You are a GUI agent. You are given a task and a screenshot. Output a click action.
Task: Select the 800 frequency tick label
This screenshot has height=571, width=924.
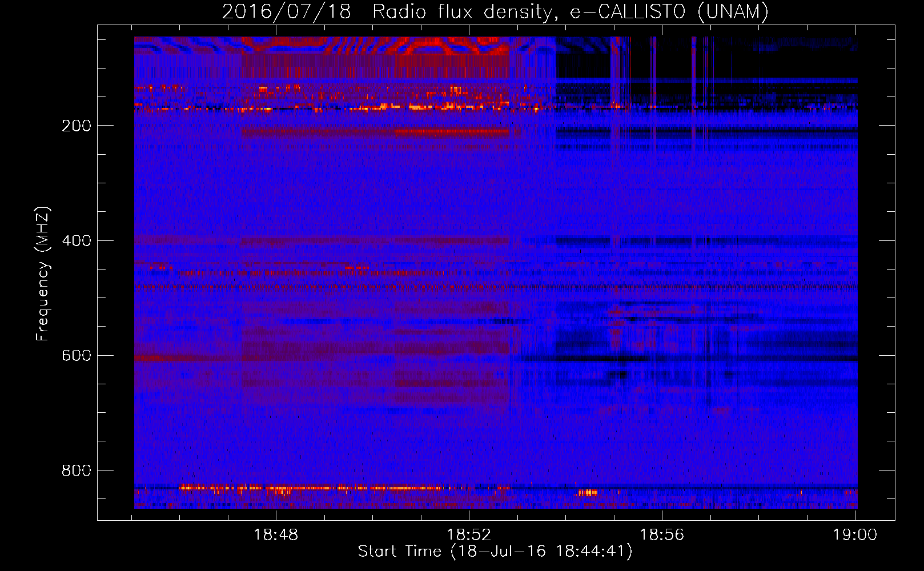tap(77, 470)
